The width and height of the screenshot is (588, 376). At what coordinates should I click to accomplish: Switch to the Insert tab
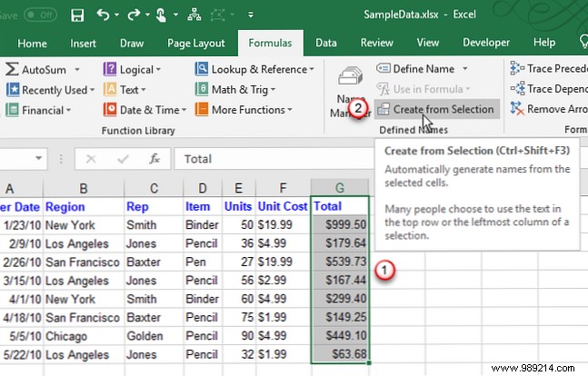point(84,44)
